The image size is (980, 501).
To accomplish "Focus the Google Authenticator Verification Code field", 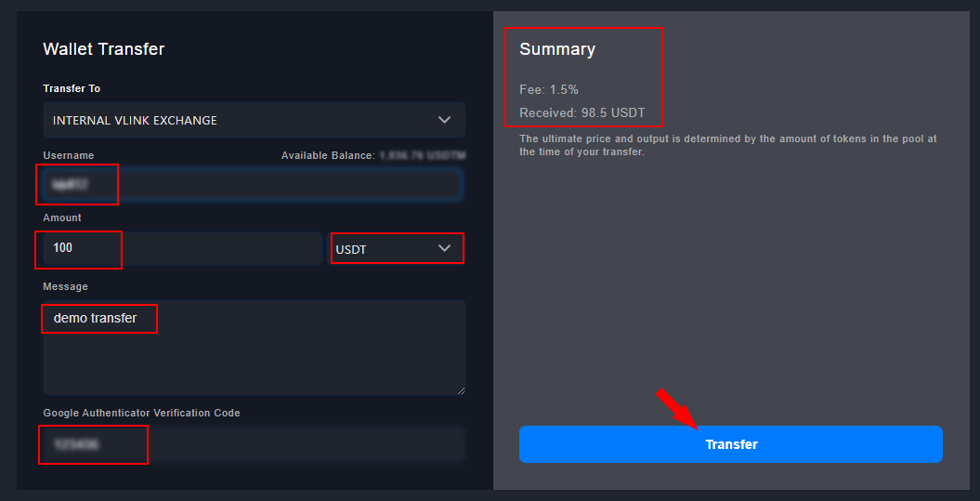I will 253,445.
